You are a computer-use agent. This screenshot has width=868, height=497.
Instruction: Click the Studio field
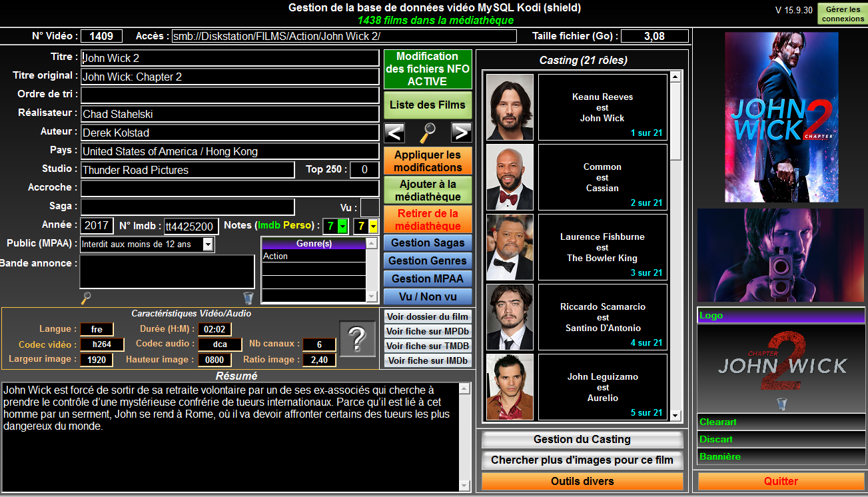[187, 170]
